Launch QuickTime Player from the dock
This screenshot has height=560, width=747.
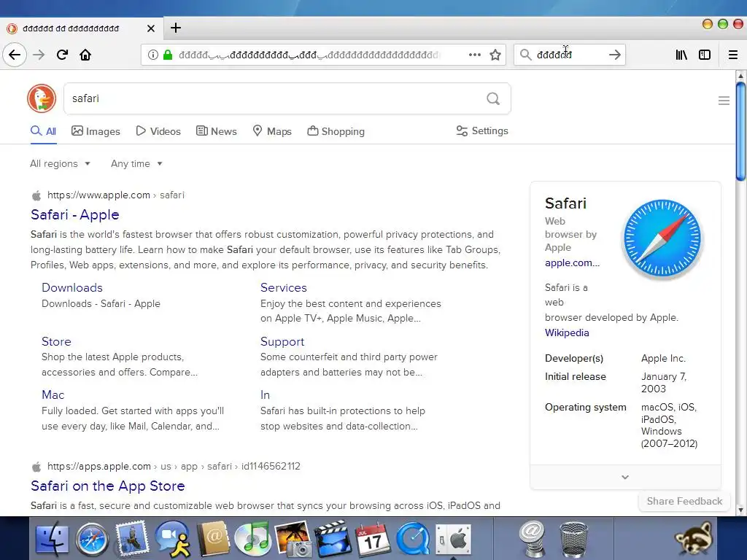tap(413, 540)
